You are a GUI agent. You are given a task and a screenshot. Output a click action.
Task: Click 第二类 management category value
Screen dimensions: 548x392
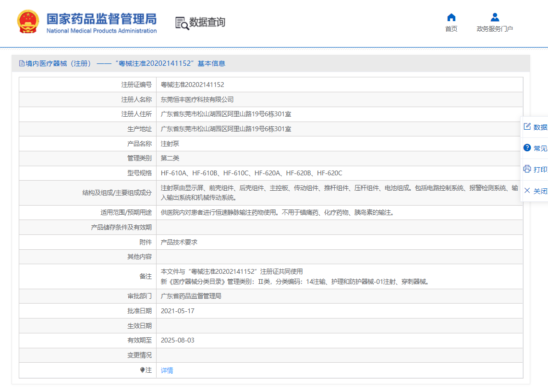(x=170, y=158)
